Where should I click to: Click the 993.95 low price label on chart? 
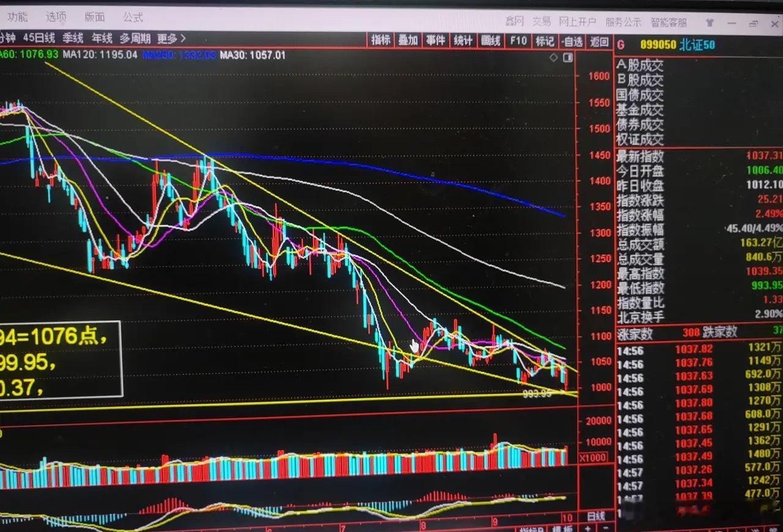pos(538,394)
